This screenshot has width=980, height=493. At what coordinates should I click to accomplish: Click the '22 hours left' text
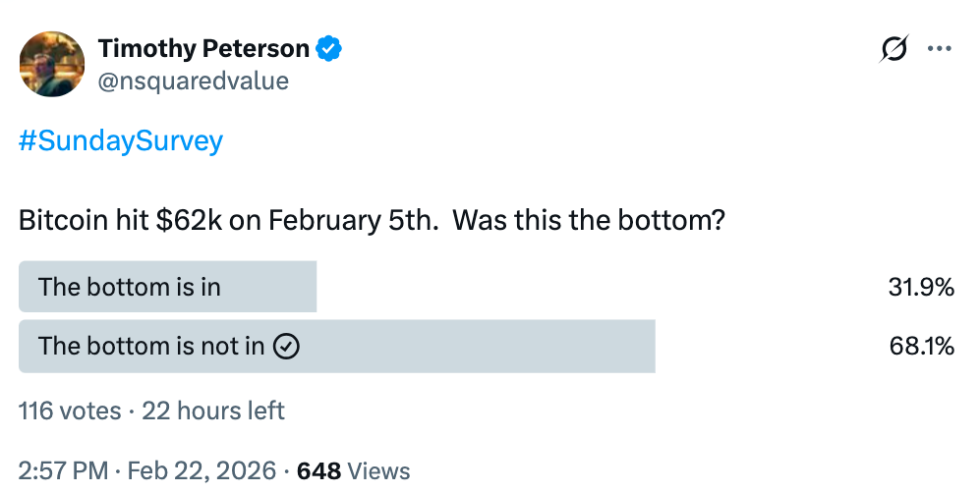coord(213,411)
